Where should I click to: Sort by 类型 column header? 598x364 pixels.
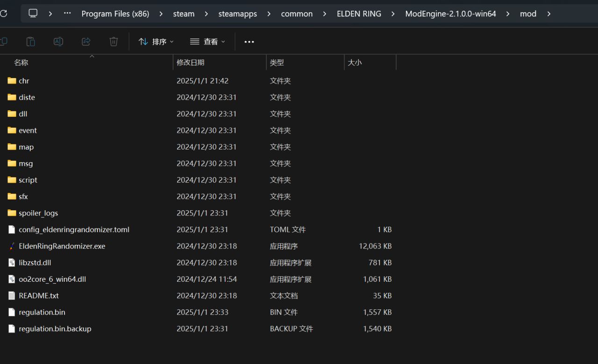[x=305, y=62]
